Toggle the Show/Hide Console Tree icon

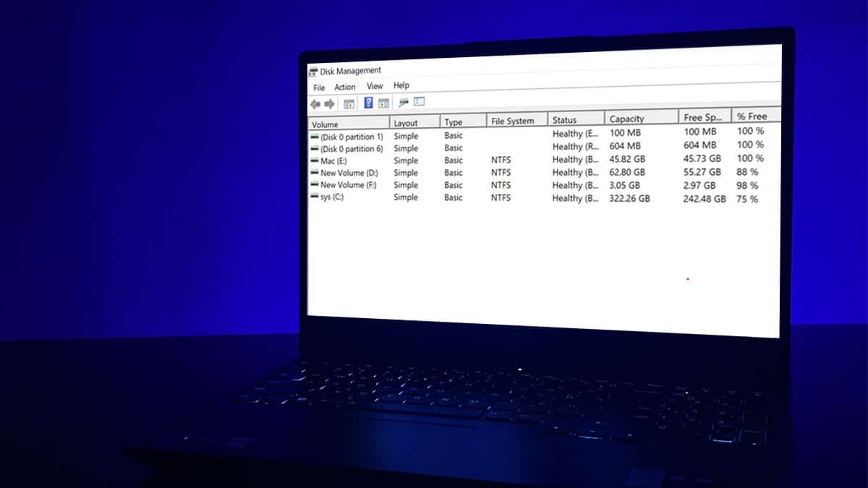[349, 103]
